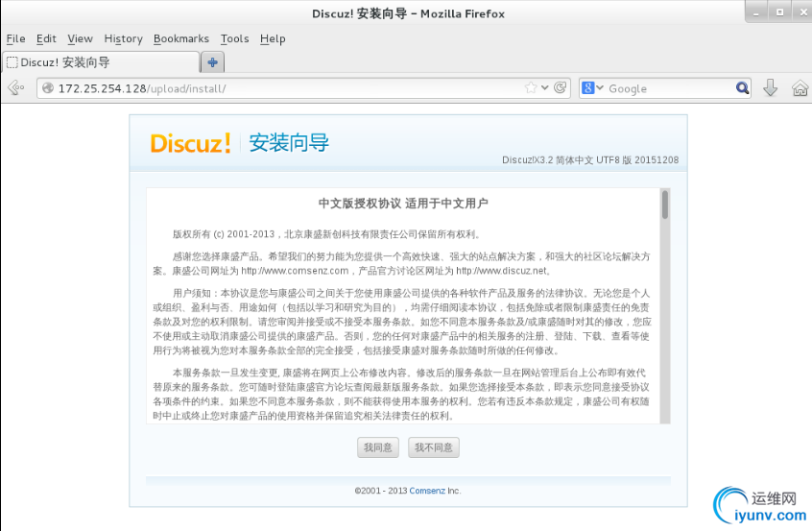
Task: Open the Comsenz footer link
Action: click(x=427, y=491)
